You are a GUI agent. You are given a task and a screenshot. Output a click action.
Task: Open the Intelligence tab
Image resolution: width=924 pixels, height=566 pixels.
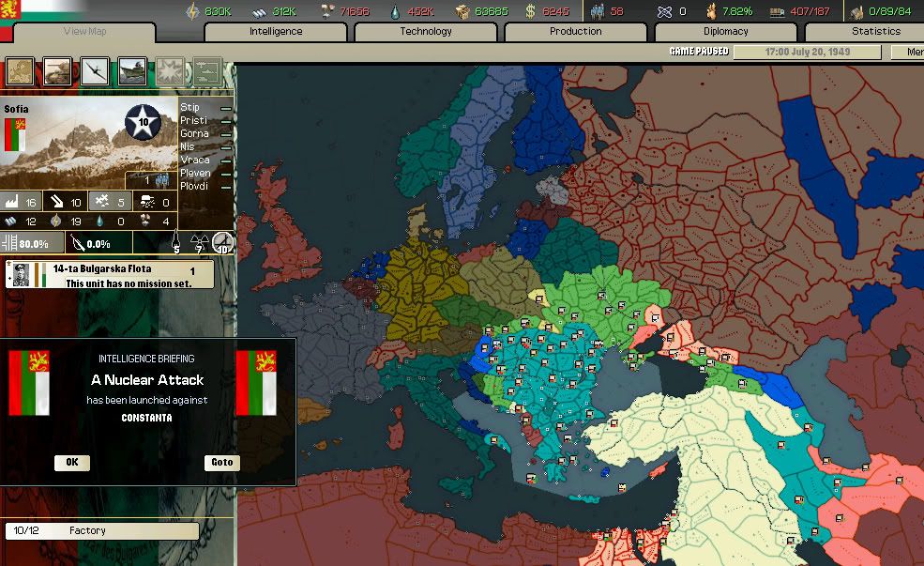pos(274,31)
